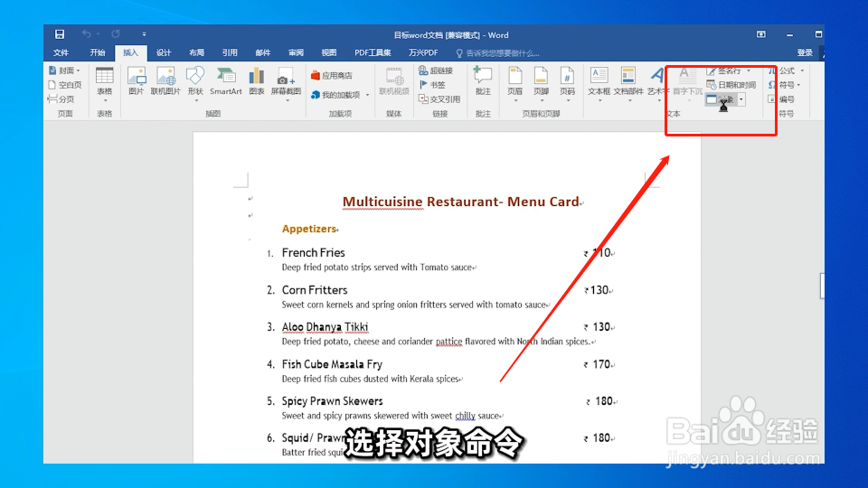Viewport: 868px width, 488px height.
Task: Open the 屏幕截图 (Screenshot) tool
Action: click(x=286, y=84)
